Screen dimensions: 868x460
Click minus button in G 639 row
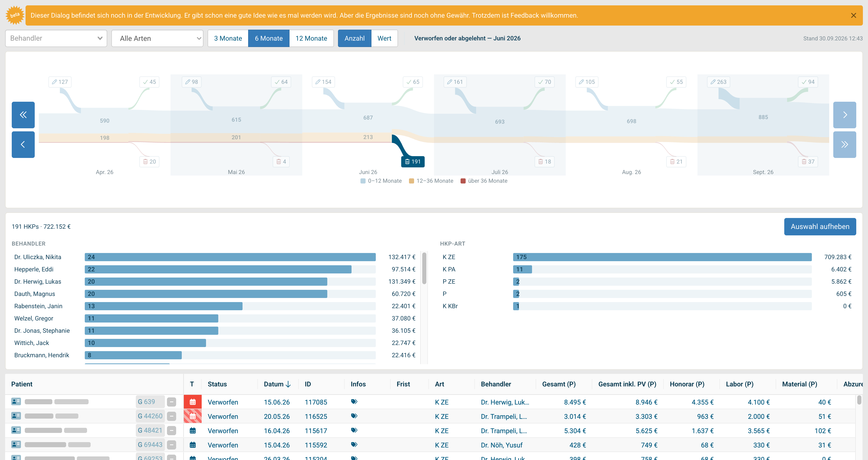[x=172, y=402]
